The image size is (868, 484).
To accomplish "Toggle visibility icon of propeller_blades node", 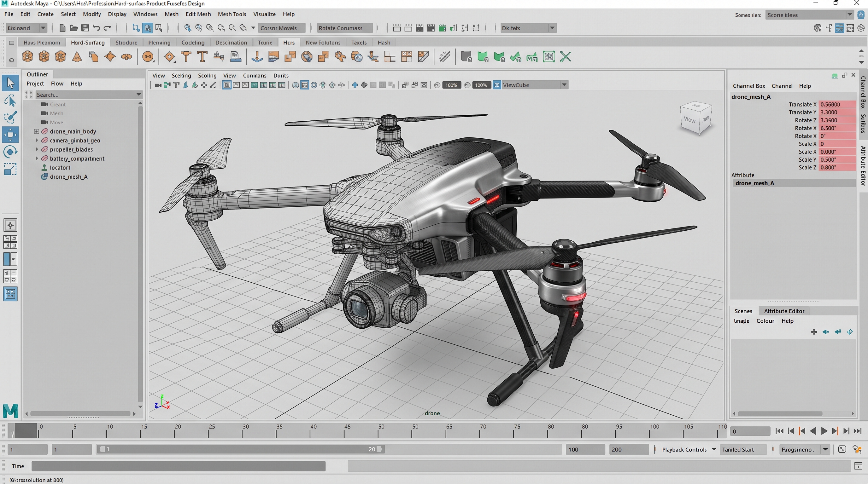I will point(44,149).
